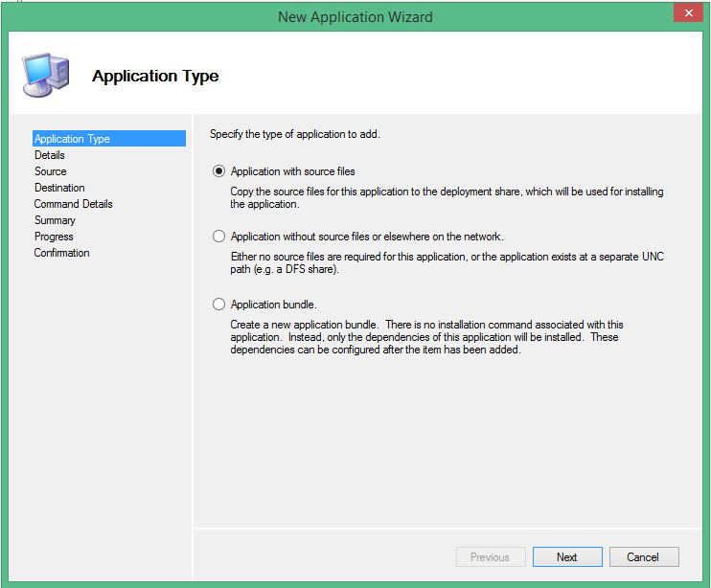Select Application Type step in sidebar

coord(72,139)
